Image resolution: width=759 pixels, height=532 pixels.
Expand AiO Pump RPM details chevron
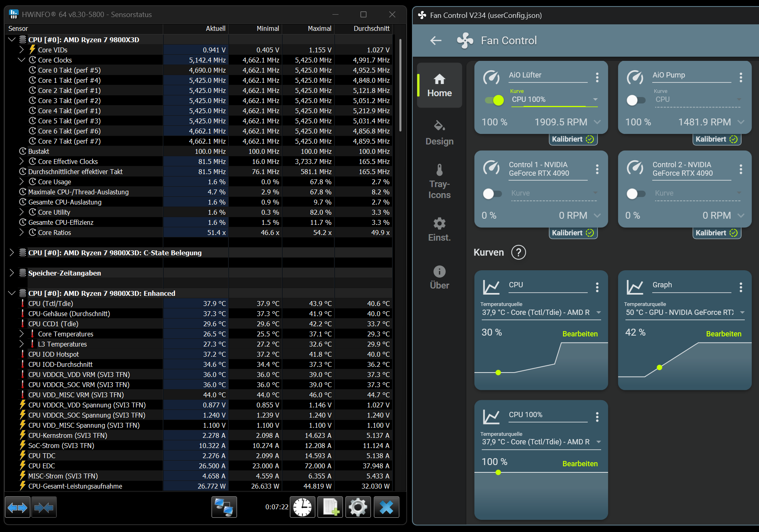coord(741,122)
